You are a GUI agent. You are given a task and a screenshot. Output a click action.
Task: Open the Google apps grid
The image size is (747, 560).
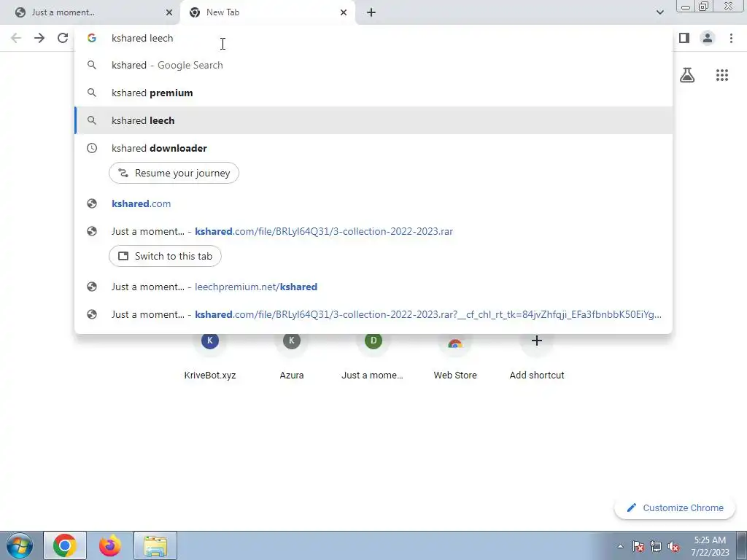tap(722, 75)
